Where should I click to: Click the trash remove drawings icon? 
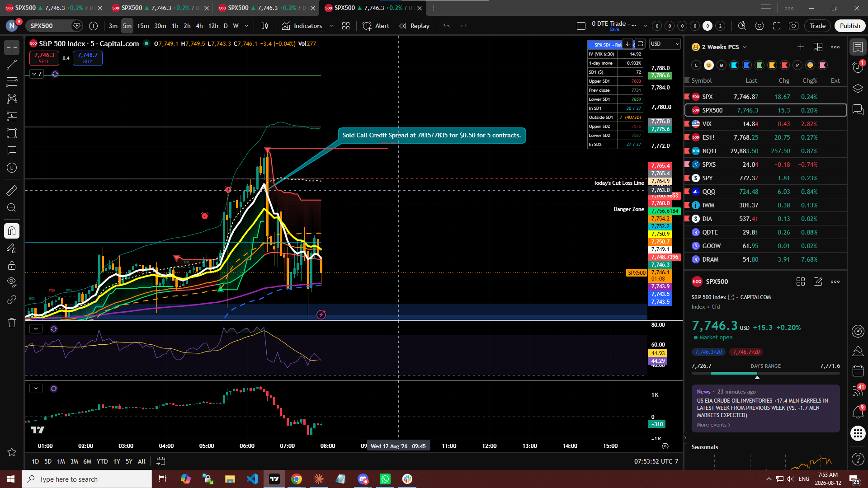coord(12,323)
